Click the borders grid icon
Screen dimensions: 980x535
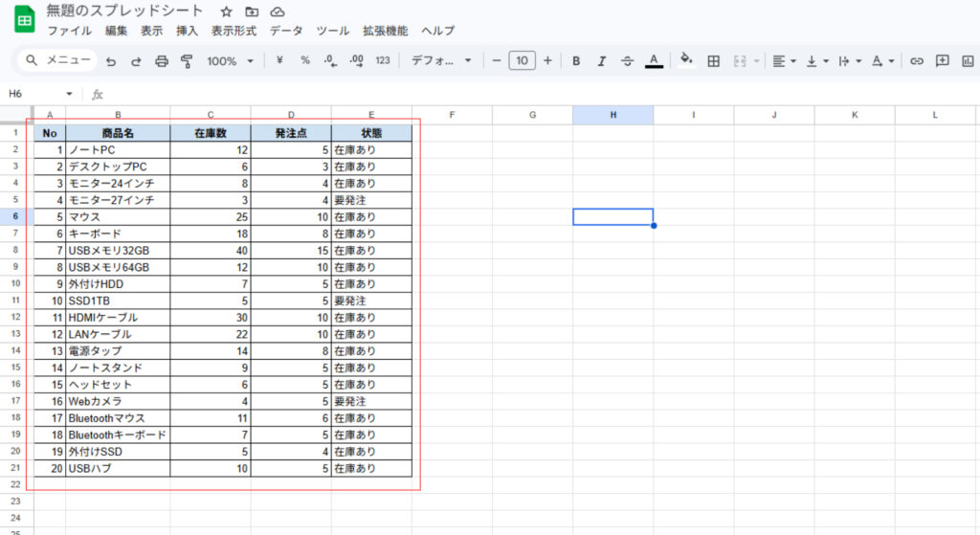tap(713, 61)
